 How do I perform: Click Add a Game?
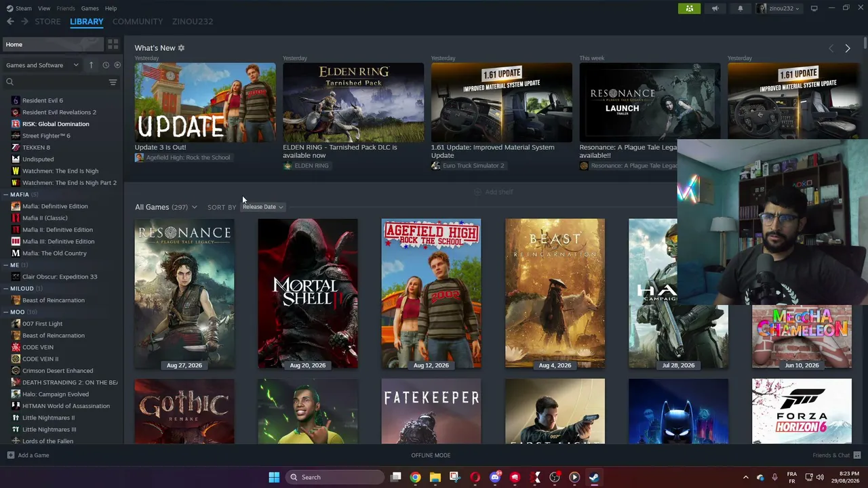click(x=28, y=455)
